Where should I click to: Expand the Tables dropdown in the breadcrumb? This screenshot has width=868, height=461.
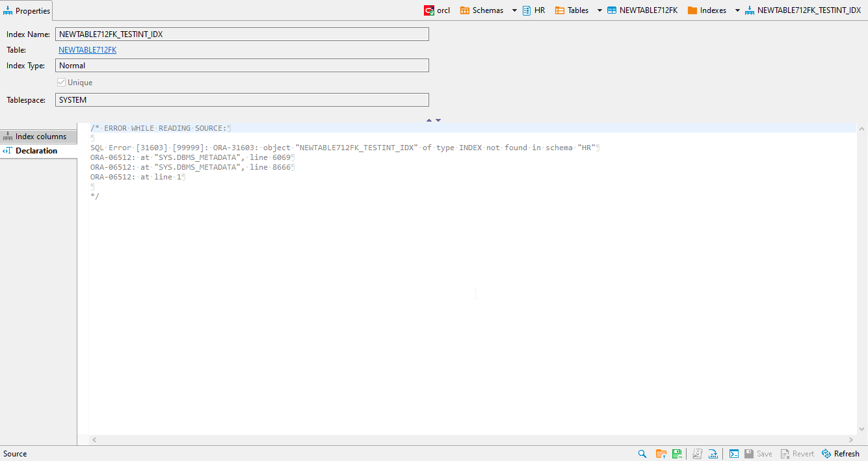599,10
